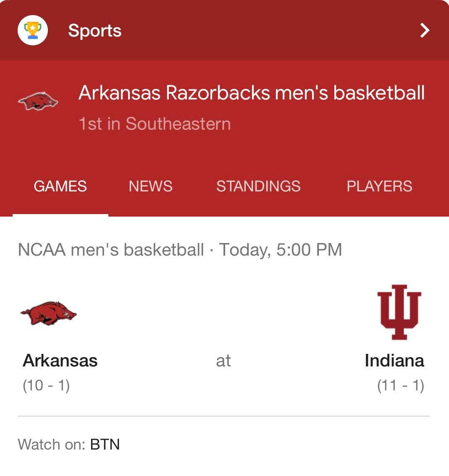This screenshot has height=476, width=449.
Task: Click the Indiana 11 - 1 record
Action: pyautogui.click(x=401, y=385)
